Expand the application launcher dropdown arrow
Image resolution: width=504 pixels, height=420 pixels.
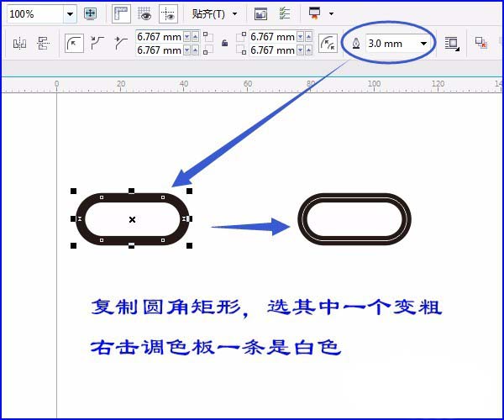click(x=331, y=13)
